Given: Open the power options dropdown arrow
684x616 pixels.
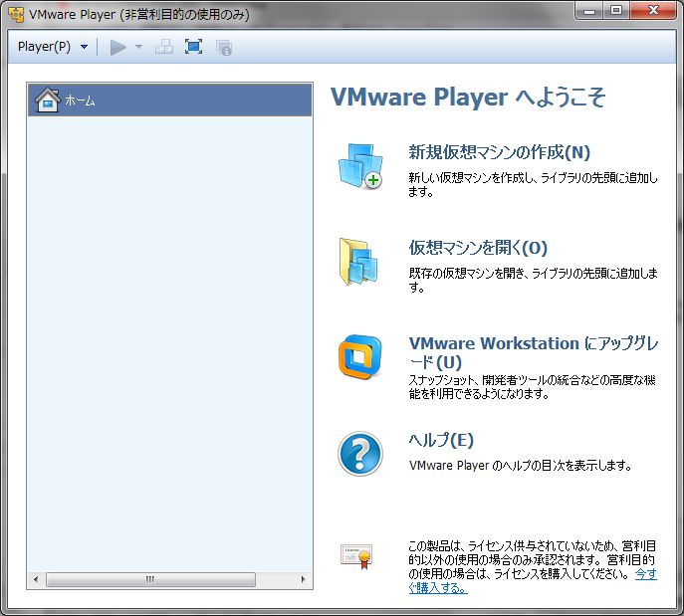Looking at the screenshot, I should point(138,47).
